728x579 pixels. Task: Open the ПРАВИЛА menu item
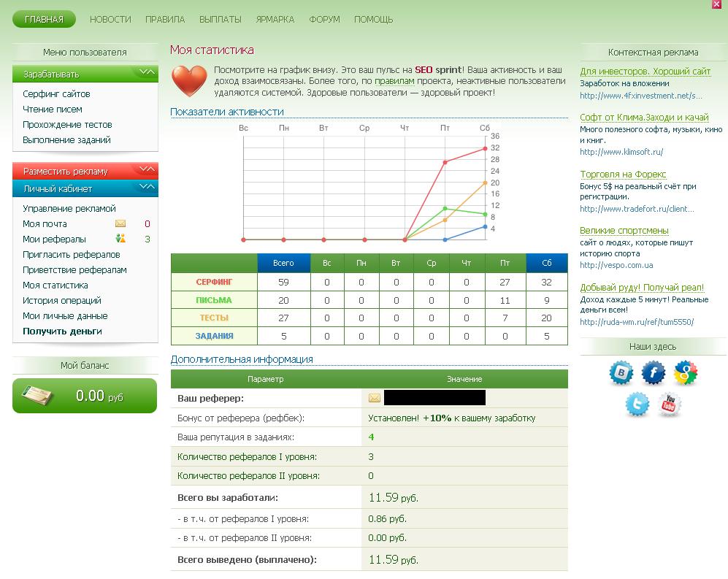[165, 20]
